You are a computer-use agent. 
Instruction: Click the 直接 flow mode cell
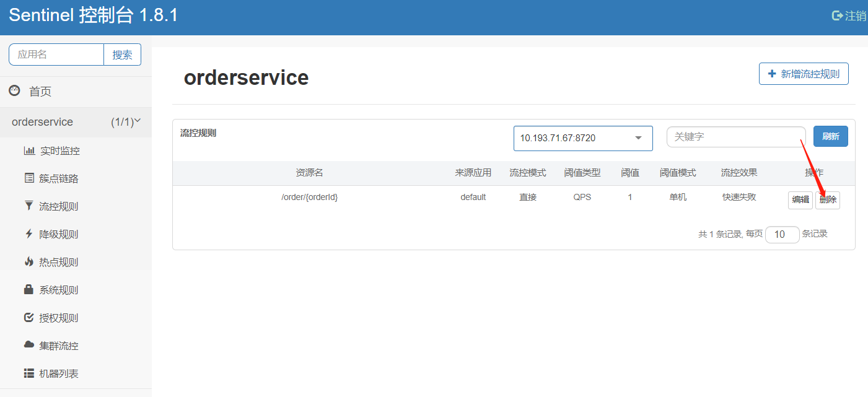[528, 197]
